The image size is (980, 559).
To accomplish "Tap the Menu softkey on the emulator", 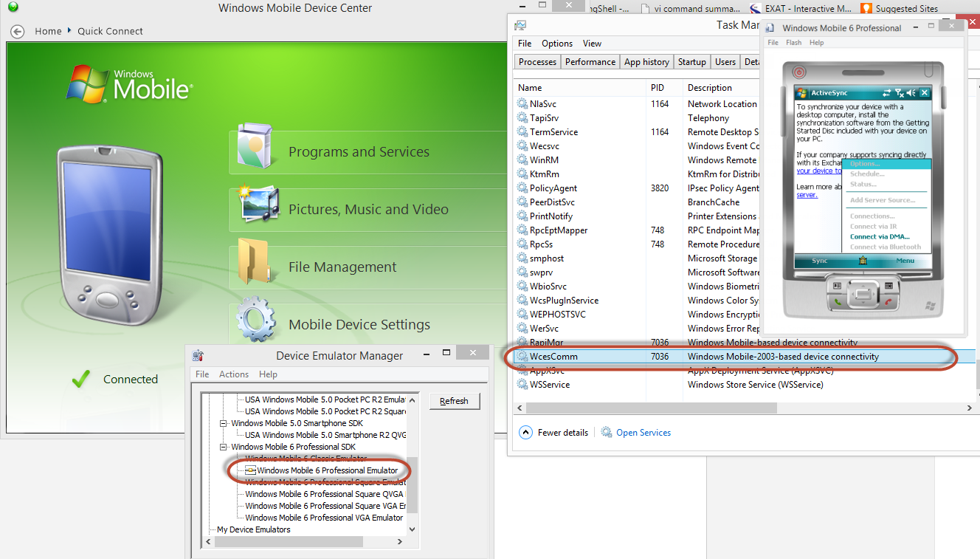I will click(x=905, y=261).
